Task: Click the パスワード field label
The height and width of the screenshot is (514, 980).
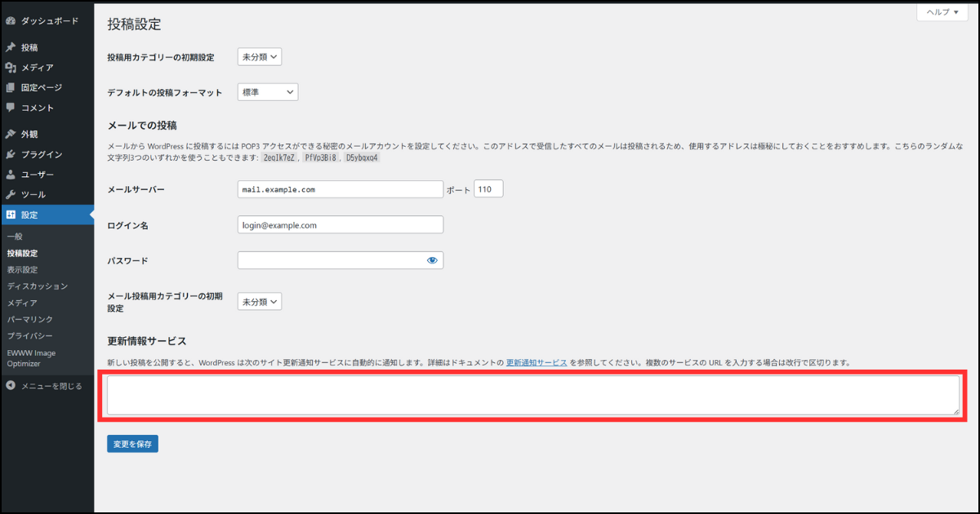Action: click(x=127, y=261)
